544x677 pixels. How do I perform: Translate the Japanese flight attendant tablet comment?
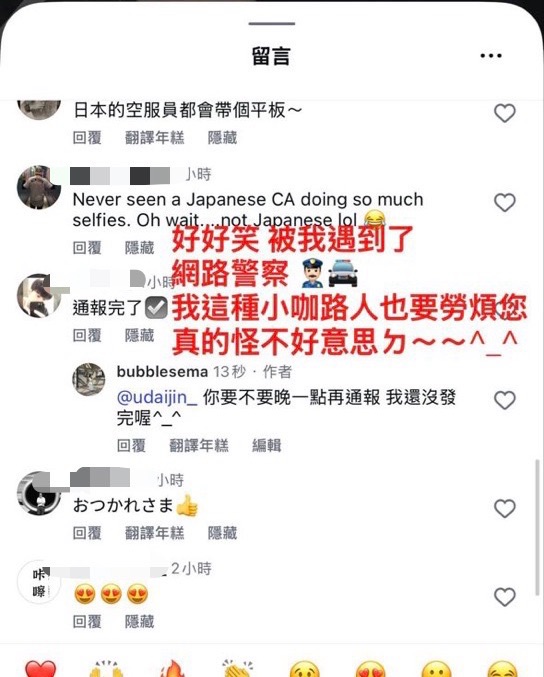click(x=155, y=138)
